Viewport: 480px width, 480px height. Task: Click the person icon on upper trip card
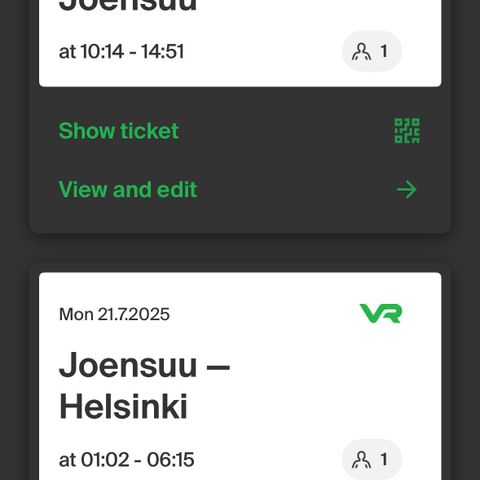click(x=361, y=52)
